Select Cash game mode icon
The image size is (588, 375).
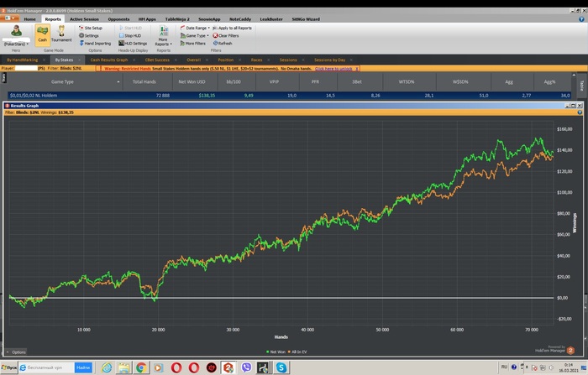42,34
